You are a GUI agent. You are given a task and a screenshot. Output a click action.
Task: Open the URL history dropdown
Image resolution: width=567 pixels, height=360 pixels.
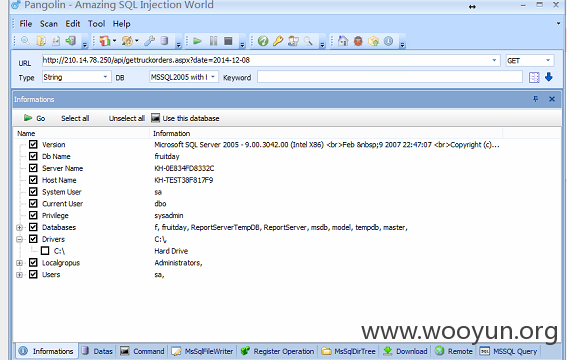[x=494, y=60]
